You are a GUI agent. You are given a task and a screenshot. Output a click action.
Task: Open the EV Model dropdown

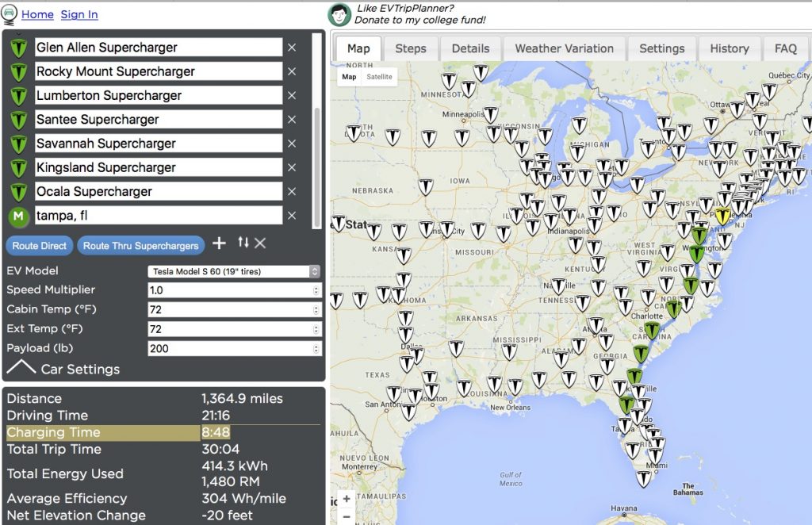pos(234,271)
